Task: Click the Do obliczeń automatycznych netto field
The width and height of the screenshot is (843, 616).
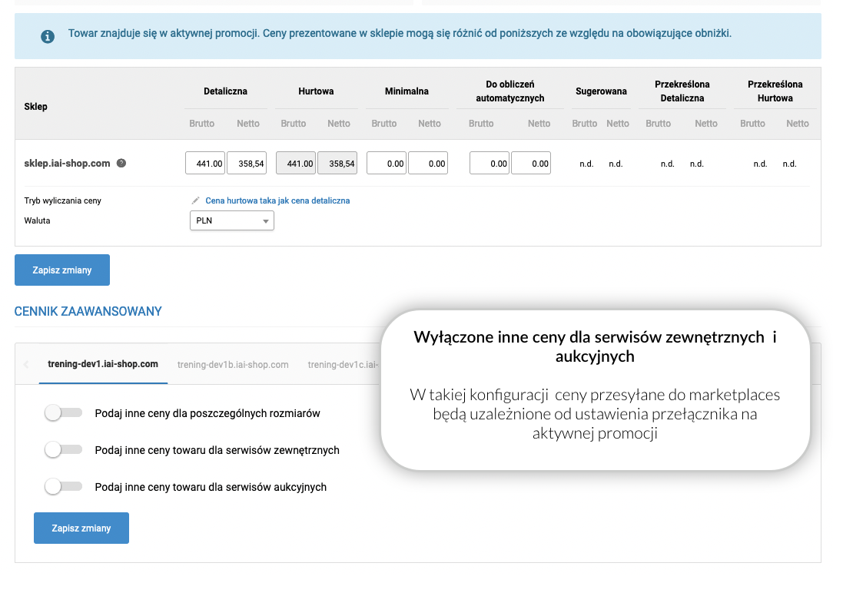Action: pos(531,164)
